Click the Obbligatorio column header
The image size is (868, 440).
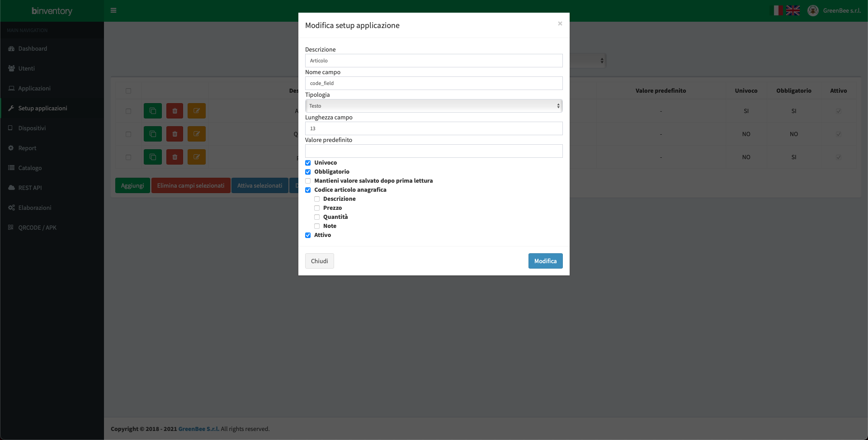click(794, 91)
